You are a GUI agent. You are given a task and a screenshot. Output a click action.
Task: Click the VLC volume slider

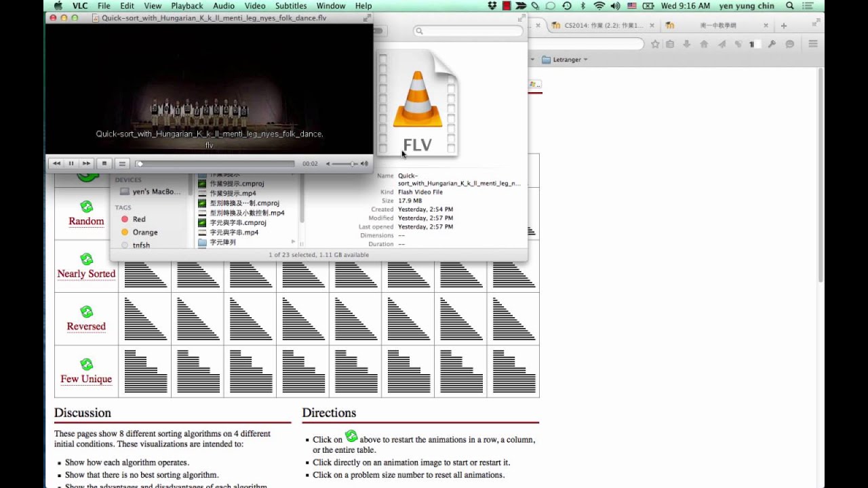(x=344, y=163)
